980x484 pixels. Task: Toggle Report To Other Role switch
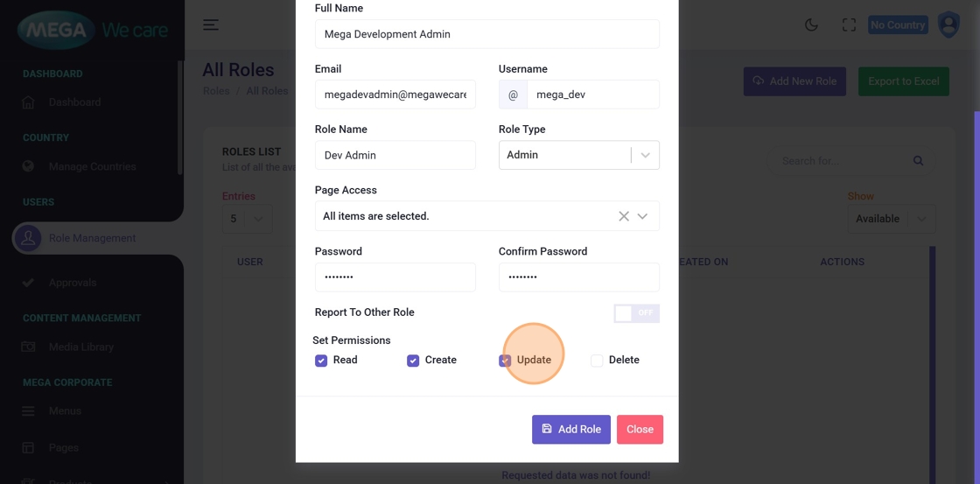pyautogui.click(x=636, y=313)
